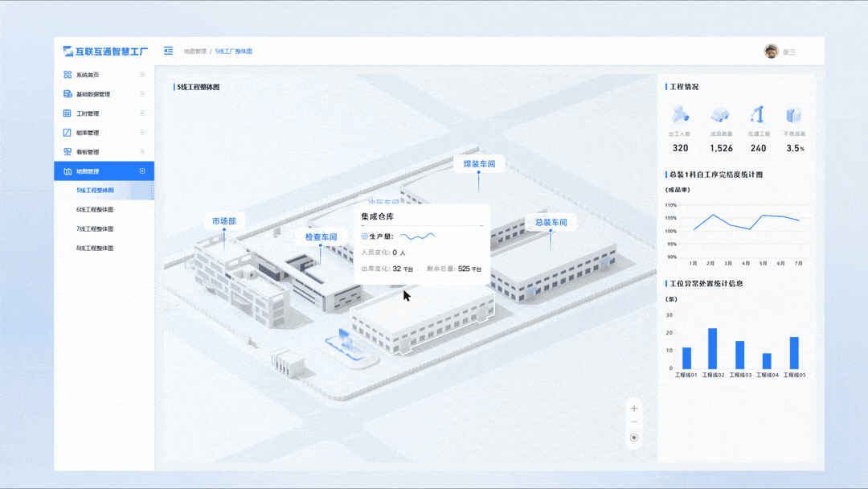The image size is (868, 489).
Task: Zoom in with the map plus button
Action: click(634, 409)
